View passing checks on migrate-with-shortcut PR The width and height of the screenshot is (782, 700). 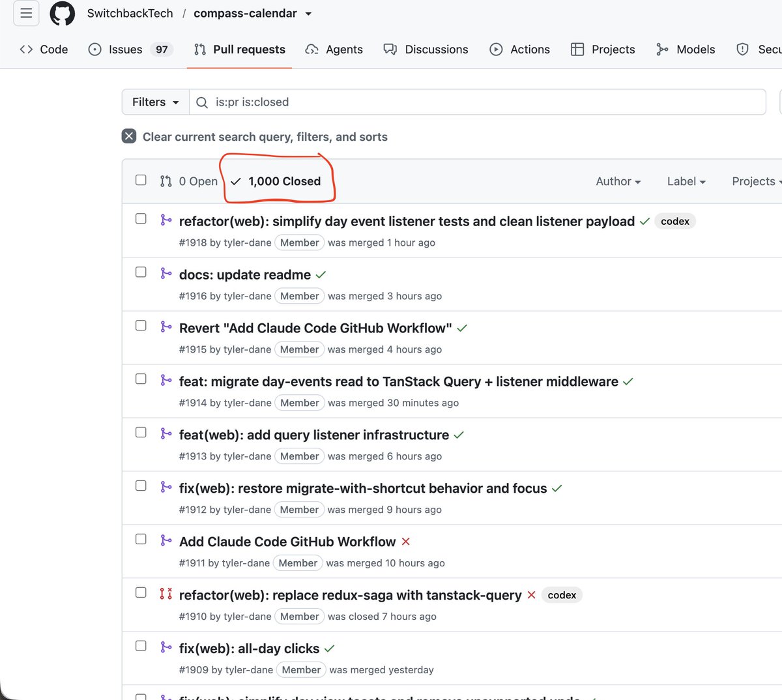(x=557, y=489)
